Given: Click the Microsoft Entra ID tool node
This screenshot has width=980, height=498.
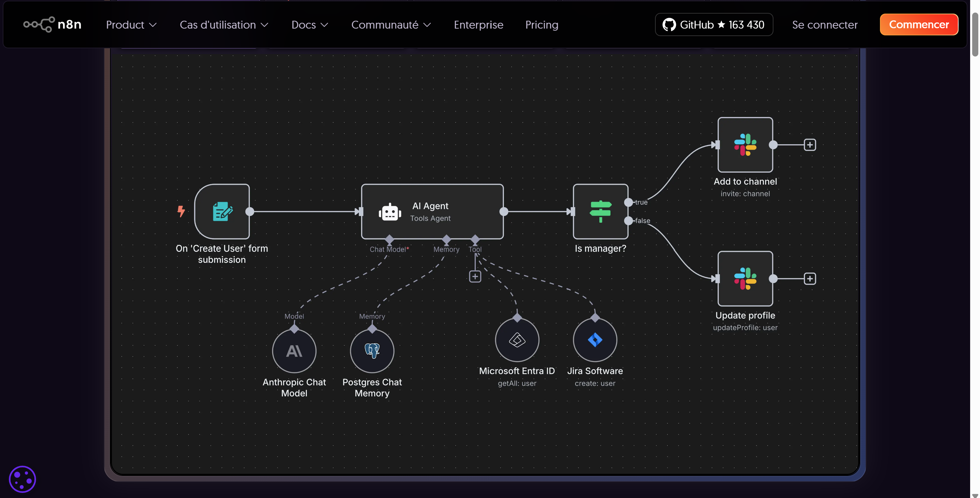Looking at the screenshot, I should pyautogui.click(x=517, y=340).
